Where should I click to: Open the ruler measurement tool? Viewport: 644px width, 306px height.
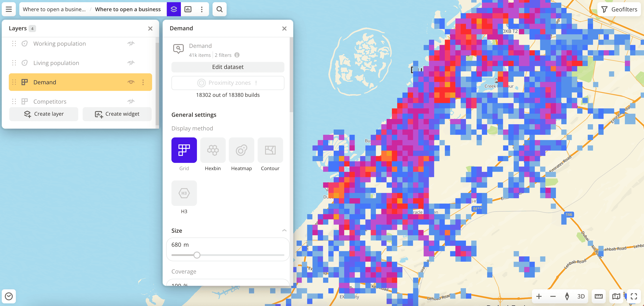pos(598,296)
